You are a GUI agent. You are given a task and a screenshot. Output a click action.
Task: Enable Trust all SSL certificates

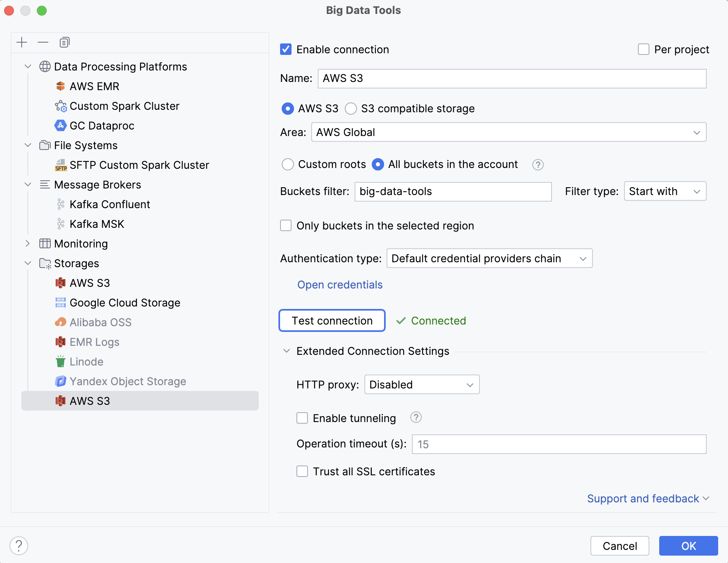pos(302,471)
